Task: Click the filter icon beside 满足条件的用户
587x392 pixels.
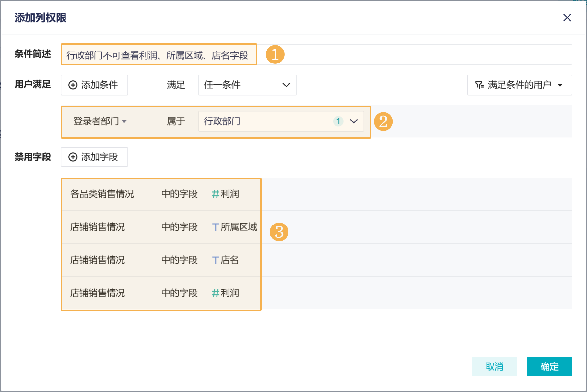Action: (x=479, y=85)
